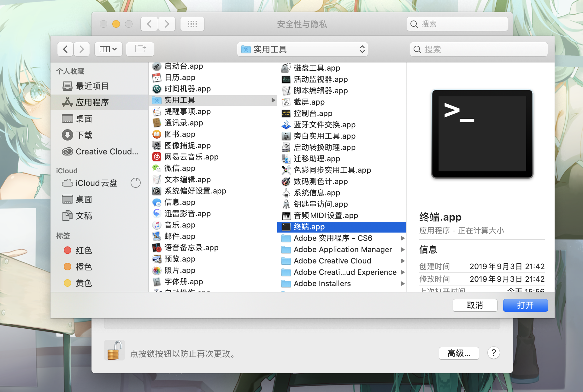Screen dimensions: 583x392
Task: Select 系统信息.app in the utilities list
Action: [x=342, y=193]
